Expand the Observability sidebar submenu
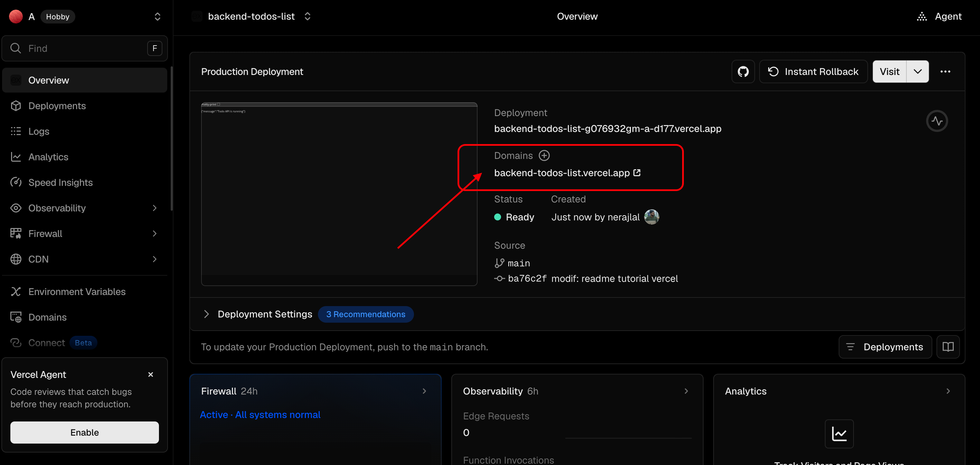This screenshot has height=465, width=980. (154, 208)
